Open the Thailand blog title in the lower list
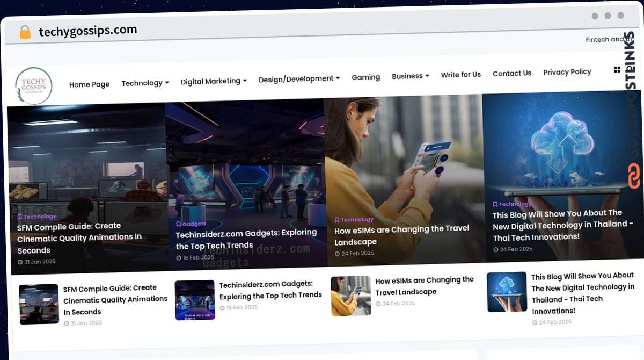Image resolution: width=644 pixels, height=360 pixels. (583, 293)
